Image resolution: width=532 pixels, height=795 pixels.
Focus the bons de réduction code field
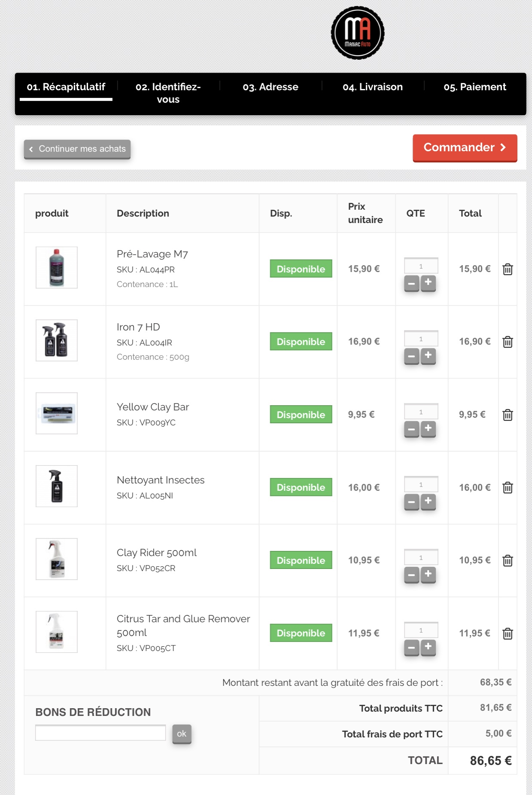[100, 733]
